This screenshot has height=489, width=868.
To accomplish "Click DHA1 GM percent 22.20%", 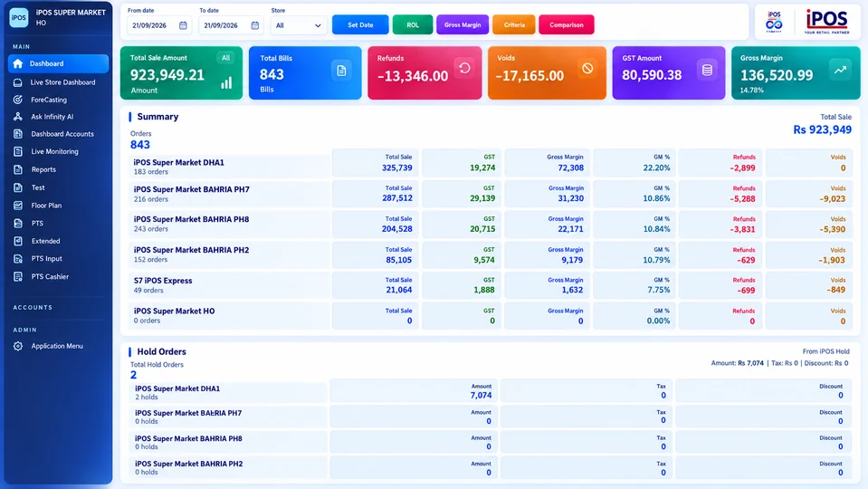I will coord(656,168).
